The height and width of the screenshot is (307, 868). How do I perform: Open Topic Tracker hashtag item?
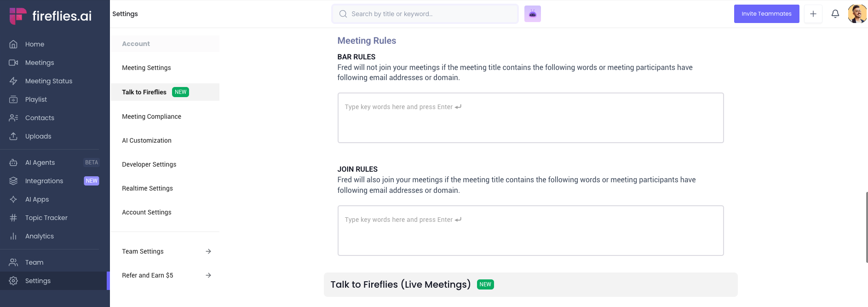click(46, 218)
